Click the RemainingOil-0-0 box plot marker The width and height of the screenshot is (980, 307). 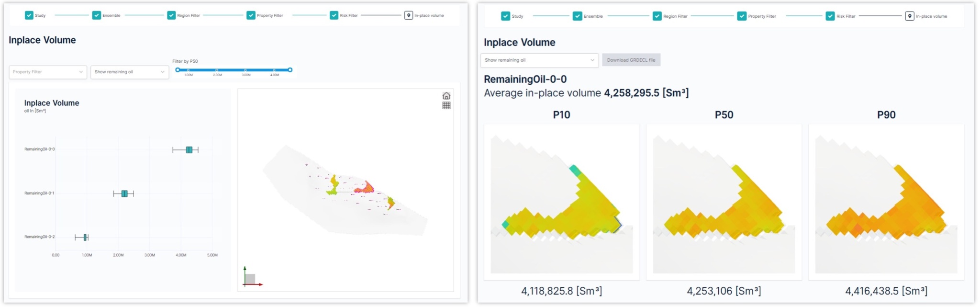[189, 150]
